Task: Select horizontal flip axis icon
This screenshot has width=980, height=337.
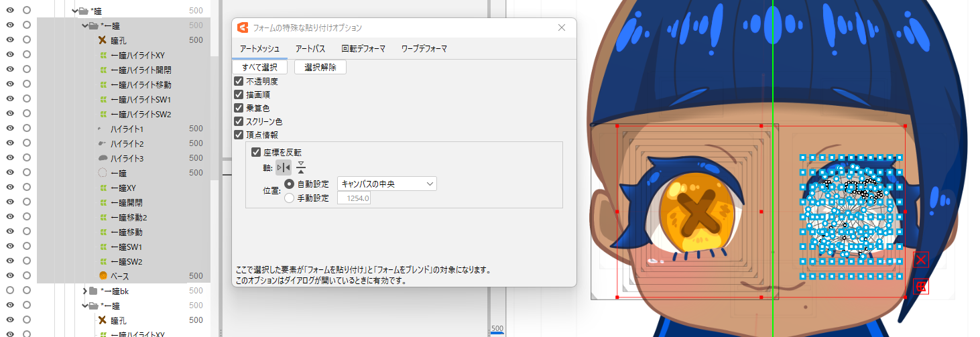Action: coord(284,167)
